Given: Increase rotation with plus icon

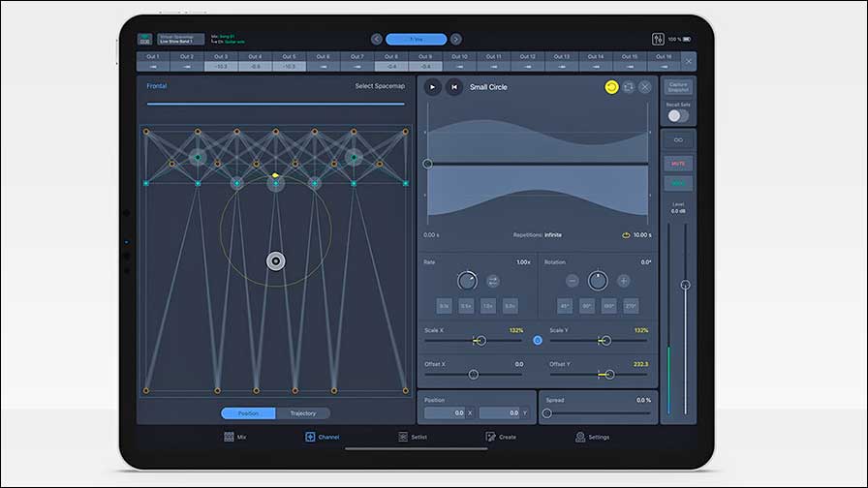Looking at the screenshot, I should tap(623, 281).
